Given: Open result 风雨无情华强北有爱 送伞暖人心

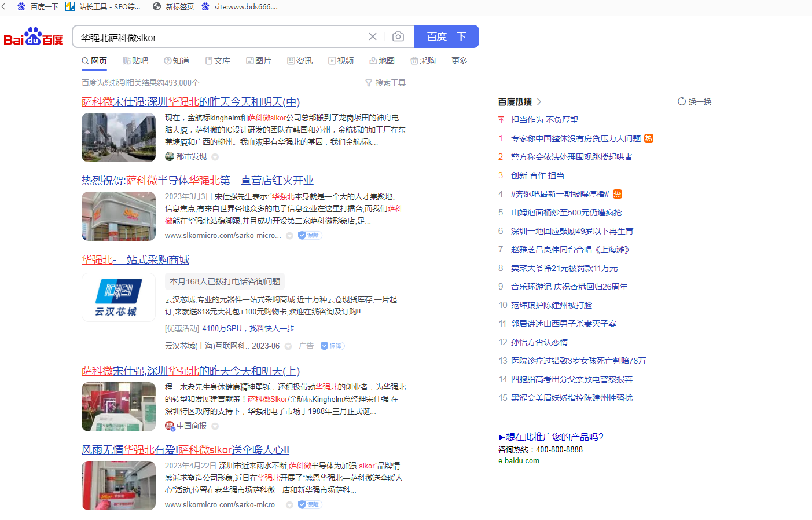Looking at the screenshot, I should pyautogui.click(x=185, y=449).
